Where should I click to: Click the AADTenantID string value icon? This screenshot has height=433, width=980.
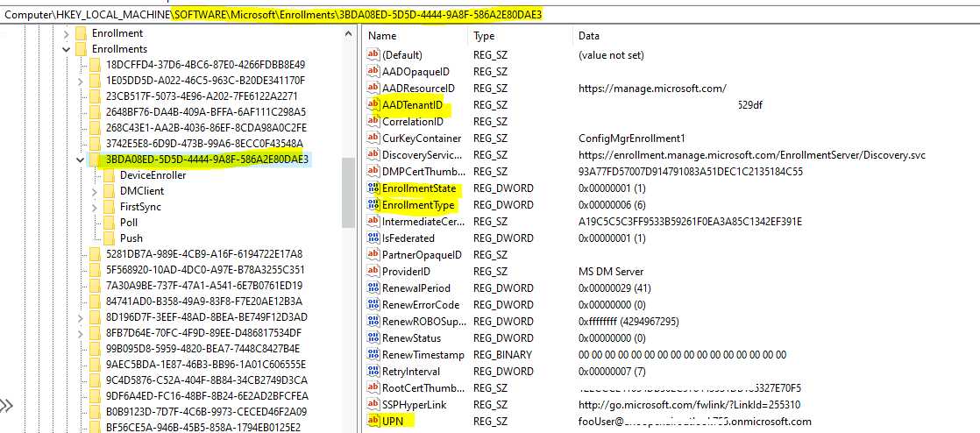click(373, 105)
